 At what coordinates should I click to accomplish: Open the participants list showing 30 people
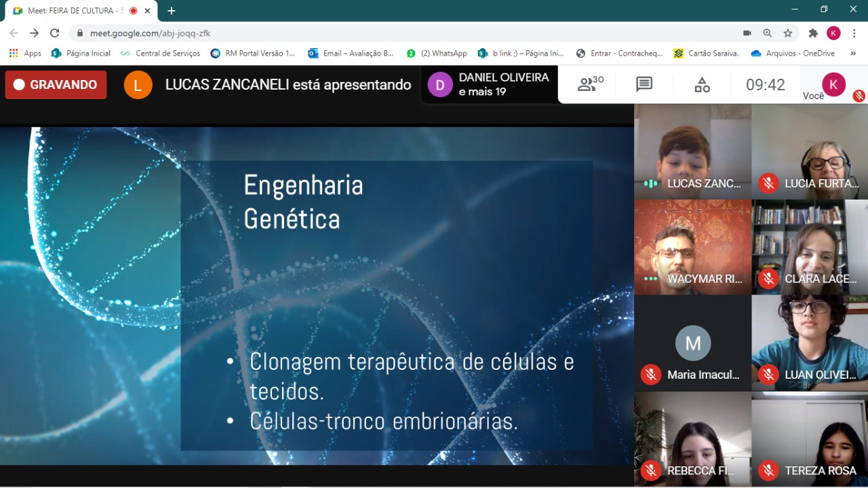pos(590,84)
